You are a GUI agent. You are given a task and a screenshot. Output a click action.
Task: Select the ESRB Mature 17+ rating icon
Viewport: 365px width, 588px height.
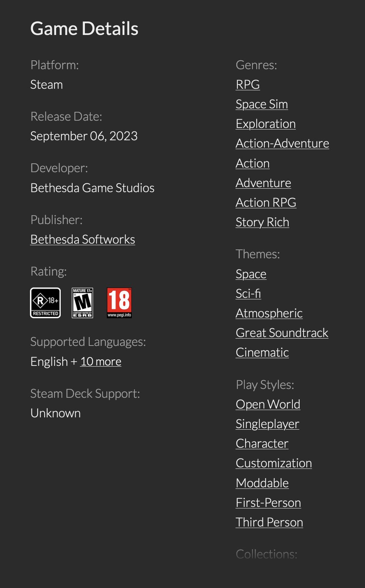point(82,302)
